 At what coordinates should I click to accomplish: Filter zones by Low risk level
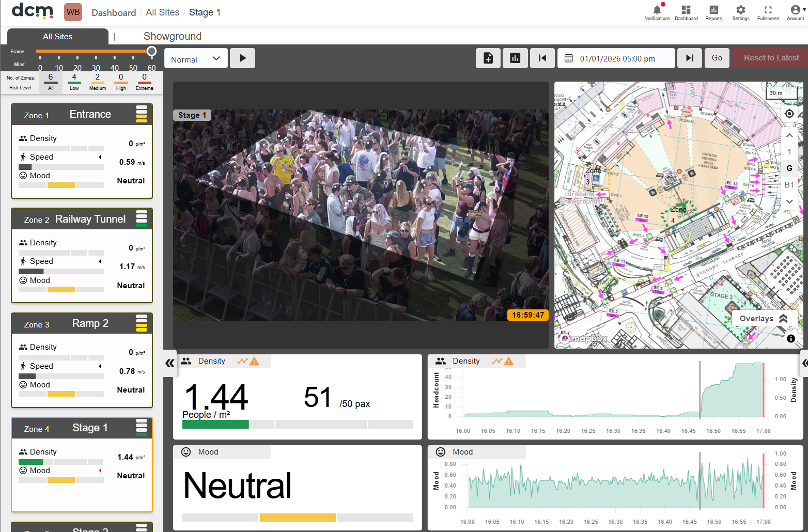pyautogui.click(x=74, y=82)
